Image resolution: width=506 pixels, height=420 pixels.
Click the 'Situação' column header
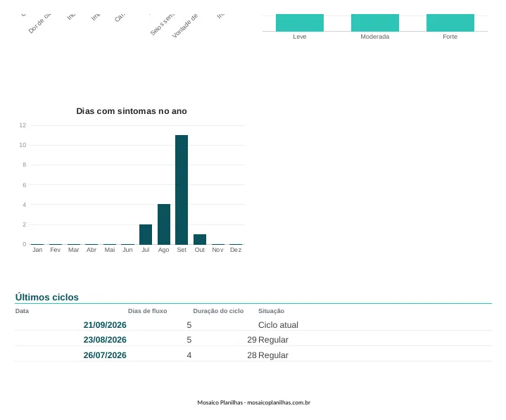click(271, 311)
